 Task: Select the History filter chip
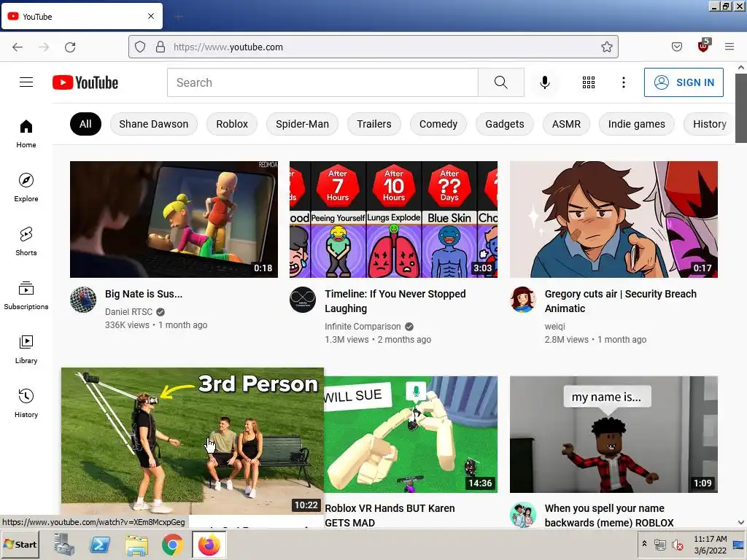709,124
